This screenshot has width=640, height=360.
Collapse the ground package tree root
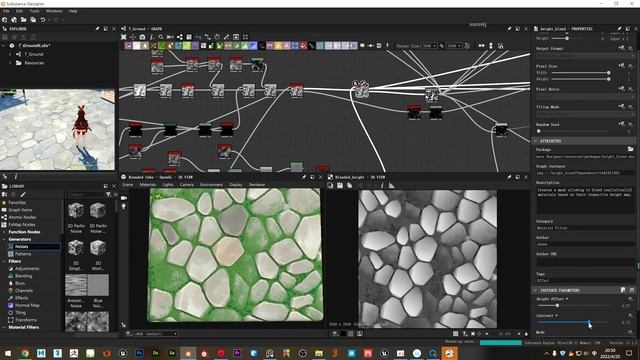pyautogui.click(x=3, y=46)
